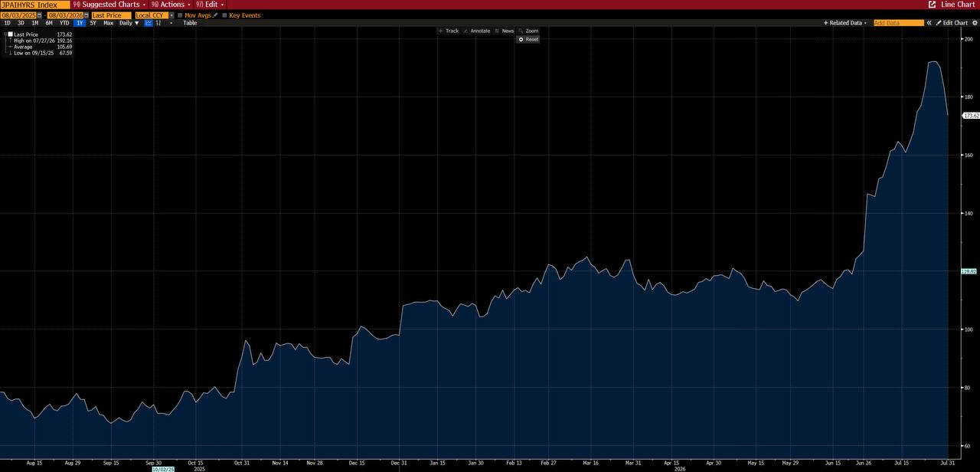The height and width of the screenshot is (472, 980).
Task: Select the 3D time range
Action: point(21,23)
